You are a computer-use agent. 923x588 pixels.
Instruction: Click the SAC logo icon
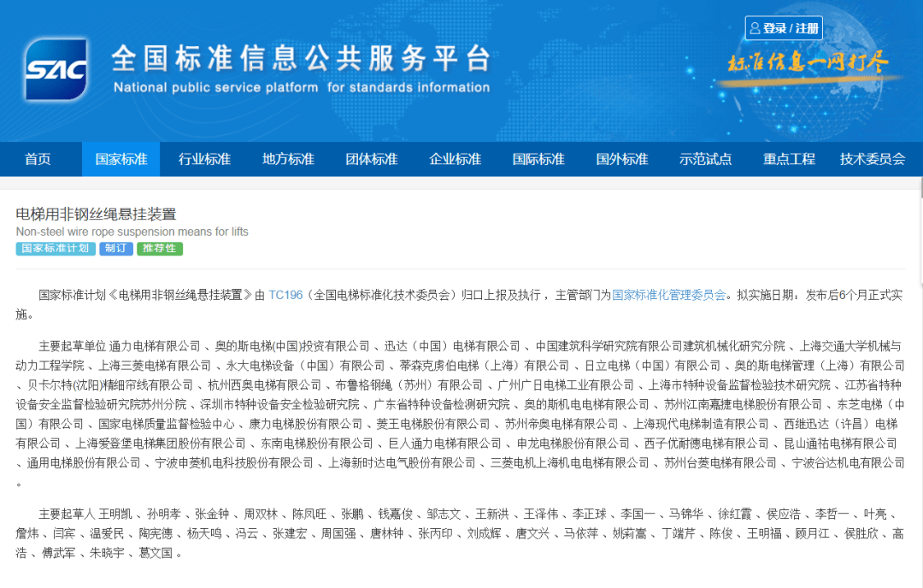click(x=56, y=69)
